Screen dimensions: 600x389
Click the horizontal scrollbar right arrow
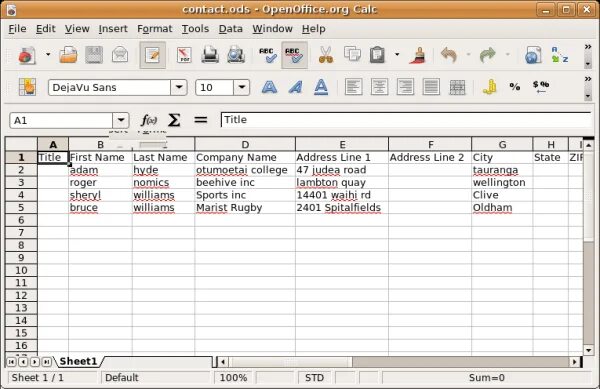[574, 361]
